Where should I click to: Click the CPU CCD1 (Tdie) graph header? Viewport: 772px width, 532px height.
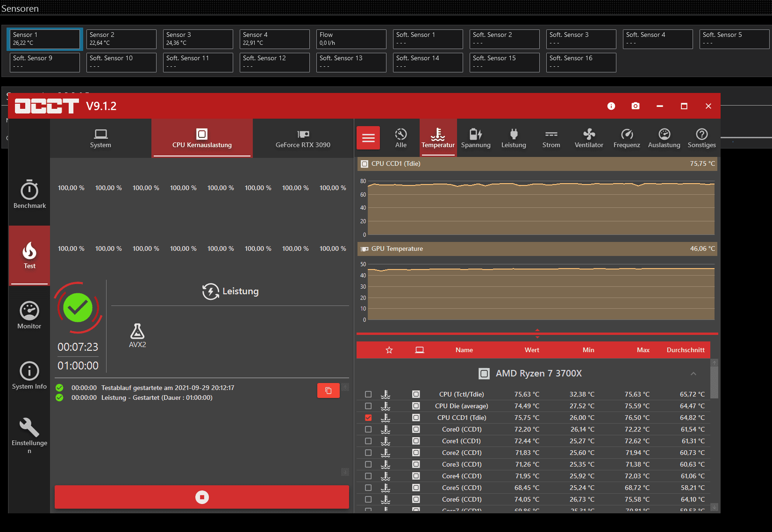pyautogui.click(x=537, y=164)
